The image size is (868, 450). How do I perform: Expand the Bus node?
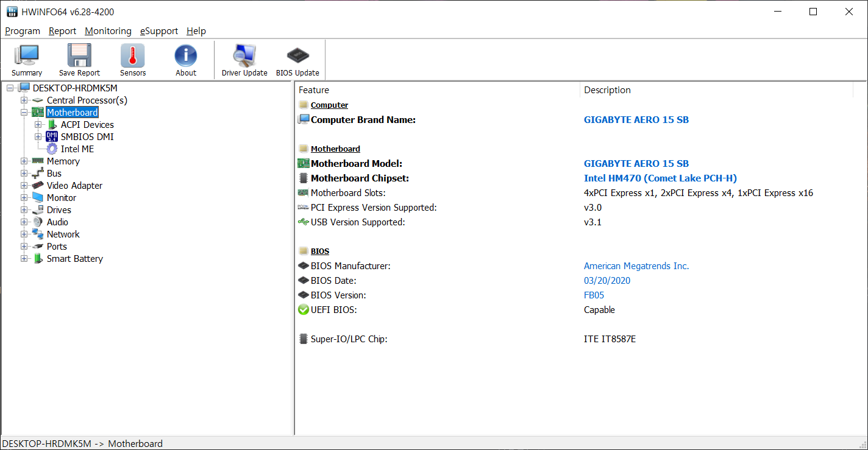(24, 174)
